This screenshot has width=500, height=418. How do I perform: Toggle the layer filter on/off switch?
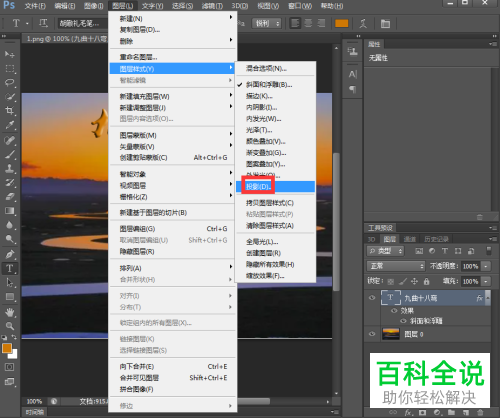coord(489,251)
